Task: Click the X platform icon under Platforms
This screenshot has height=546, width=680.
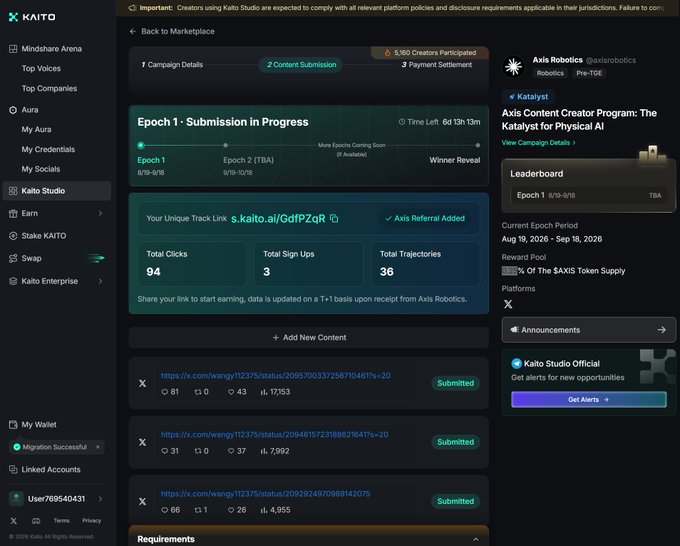Action: click(508, 304)
